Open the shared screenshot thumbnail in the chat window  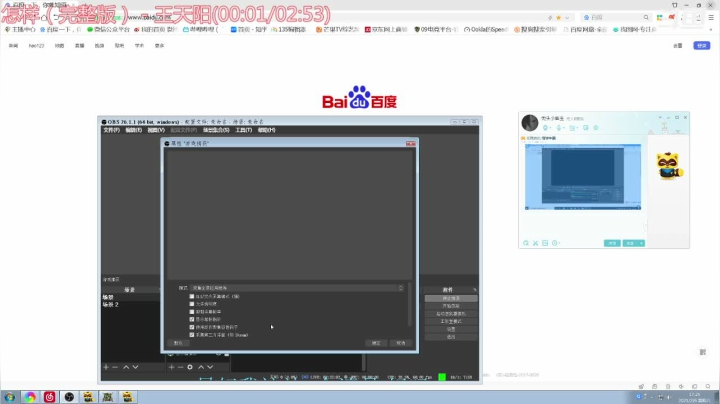point(583,177)
